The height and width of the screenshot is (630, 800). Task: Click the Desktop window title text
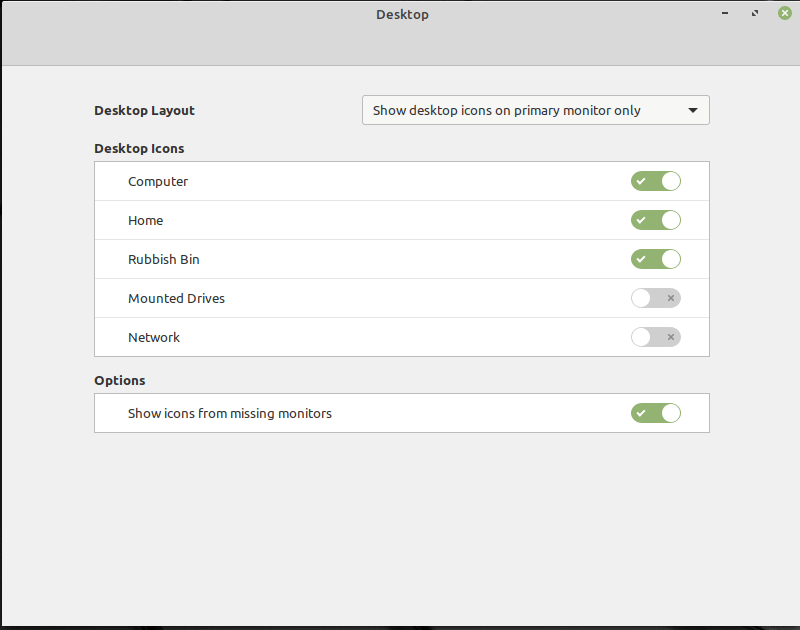click(x=402, y=14)
